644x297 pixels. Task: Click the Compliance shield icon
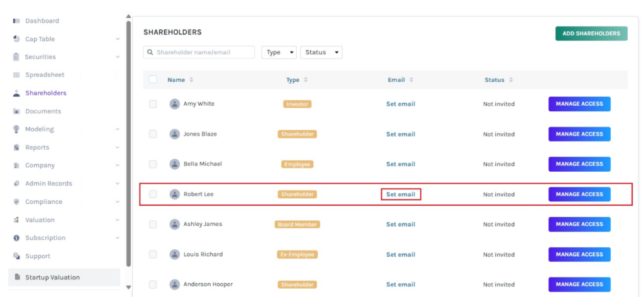pos(16,202)
